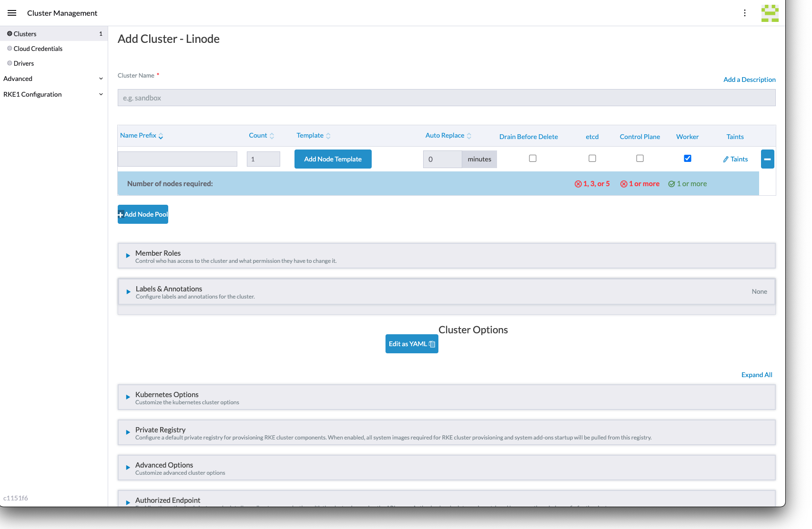Click the globe icon beside Clusters
Viewport: 812px width, 529px height.
(x=9, y=33)
